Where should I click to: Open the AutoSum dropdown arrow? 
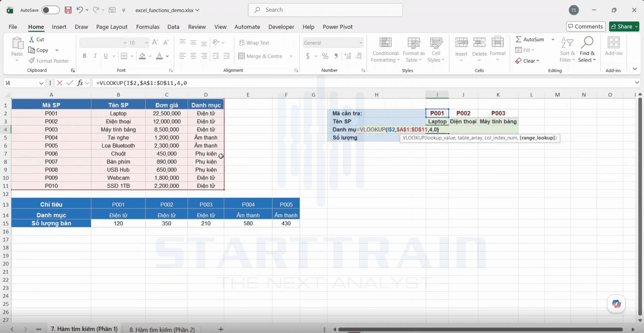coord(553,39)
